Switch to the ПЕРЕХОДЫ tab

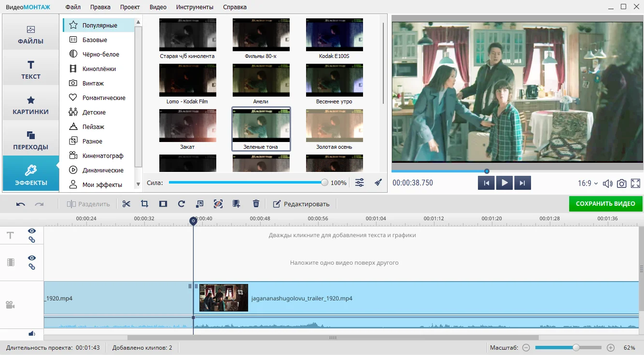31,138
